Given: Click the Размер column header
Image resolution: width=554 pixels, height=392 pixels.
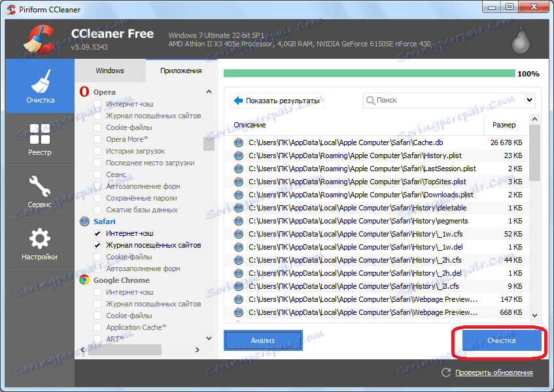Looking at the screenshot, I should (x=504, y=125).
